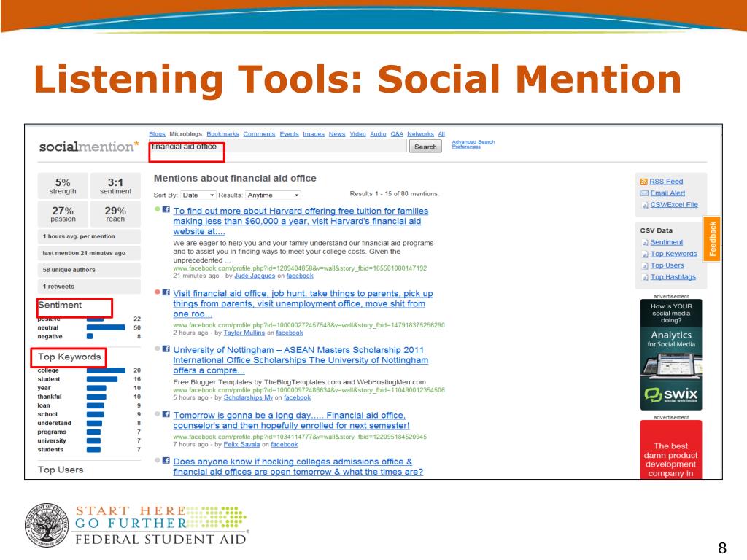Click the '58 unique authors' stat
The width and height of the screenshot is (747, 560).
point(89,270)
